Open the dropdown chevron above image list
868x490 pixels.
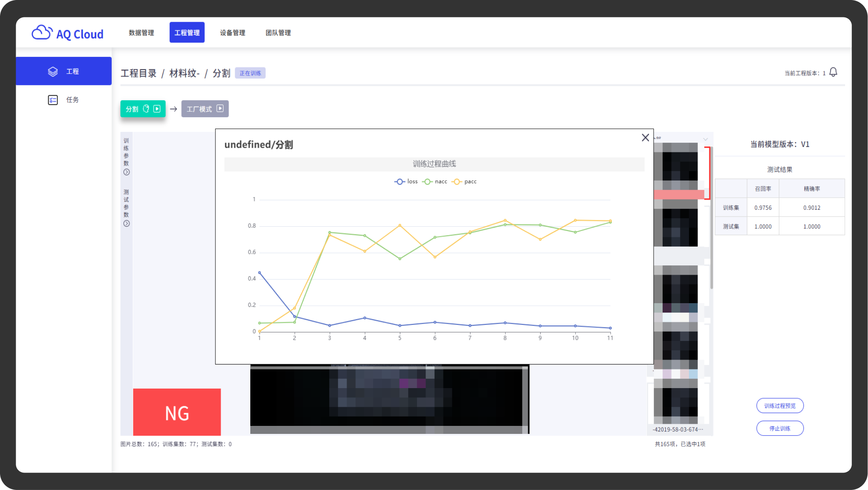pos(705,139)
